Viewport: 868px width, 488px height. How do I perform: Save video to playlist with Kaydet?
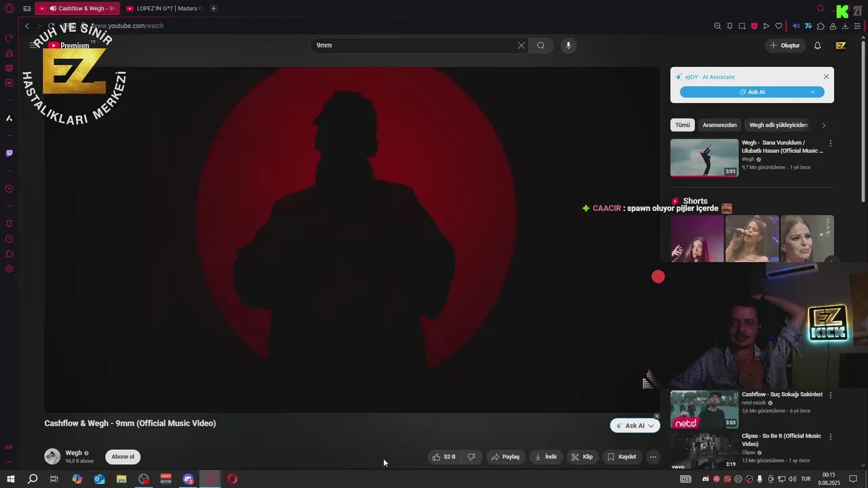tap(622, 457)
